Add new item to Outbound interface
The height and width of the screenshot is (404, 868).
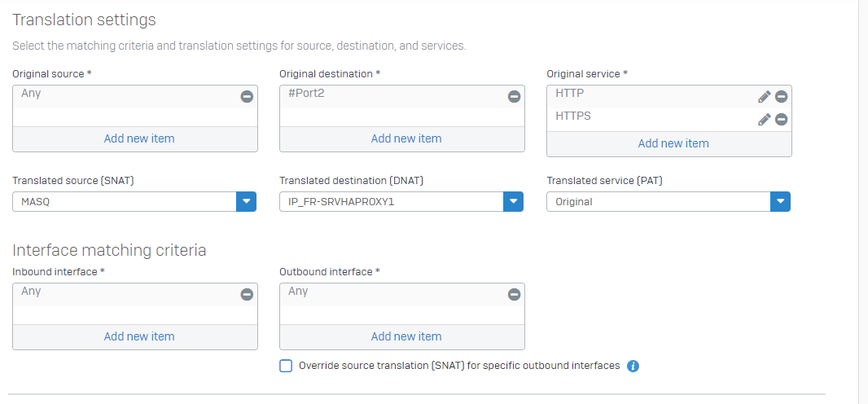tap(406, 336)
